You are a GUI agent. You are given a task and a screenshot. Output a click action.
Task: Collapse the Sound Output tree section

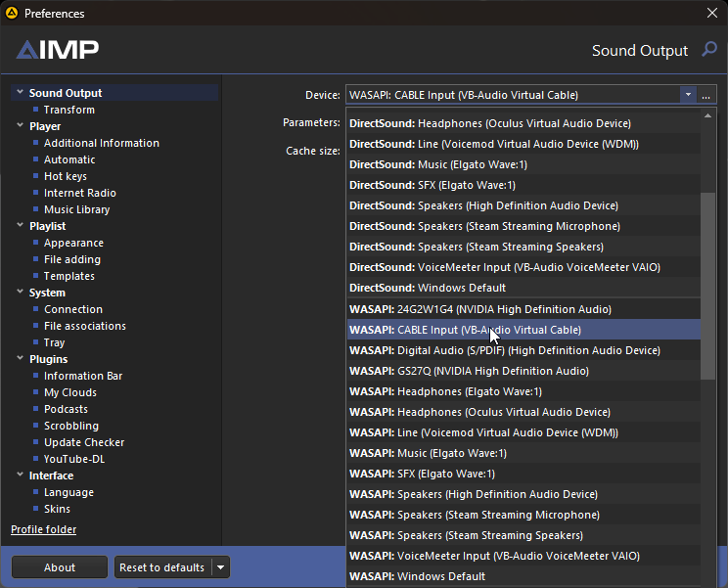[20, 92]
